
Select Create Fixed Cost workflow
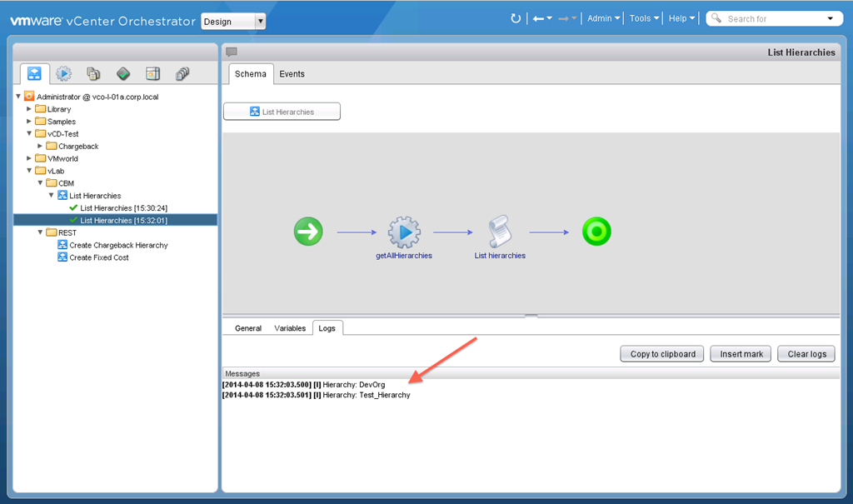[x=99, y=257]
